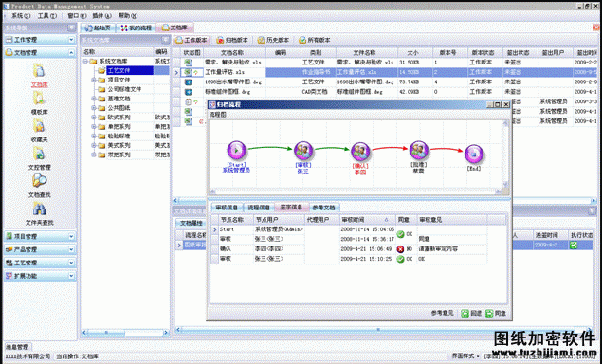
Task: Expand the 工作管理 navigation group
Action: (x=71, y=40)
